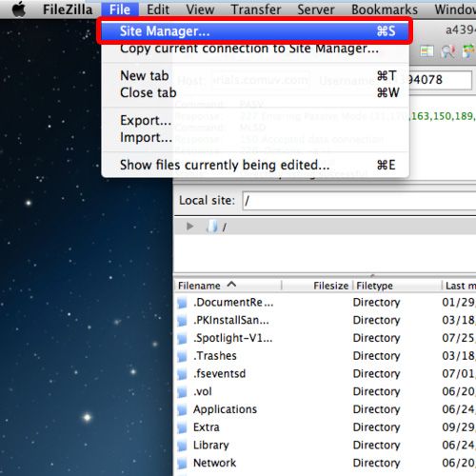This screenshot has height=476, width=476.
Task: Click folder icon of .vol row
Action: click(183, 392)
